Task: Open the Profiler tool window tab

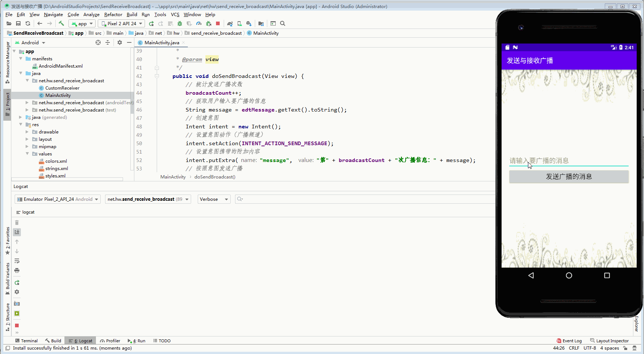Action: pos(110,340)
